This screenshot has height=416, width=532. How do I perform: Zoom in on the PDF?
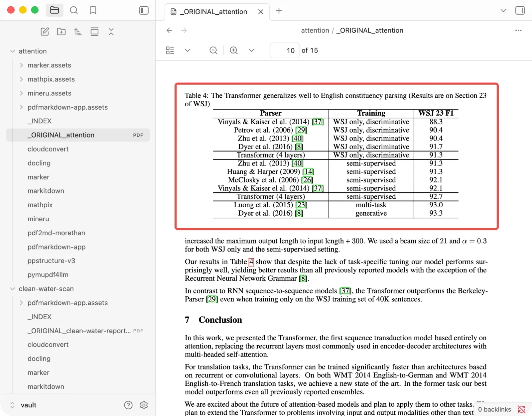point(234,51)
